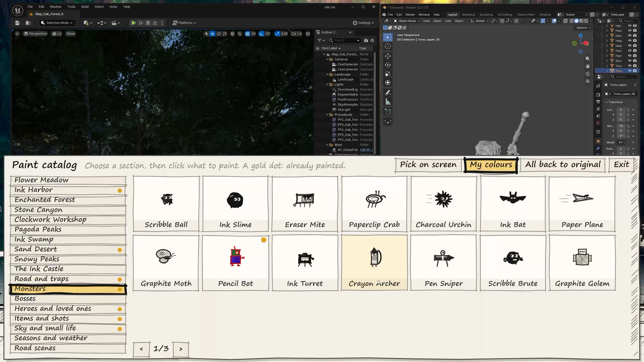Toggle grid snapping in Unreal viewport
Screen dimensions: 644x362
pyautogui.click(x=248, y=34)
